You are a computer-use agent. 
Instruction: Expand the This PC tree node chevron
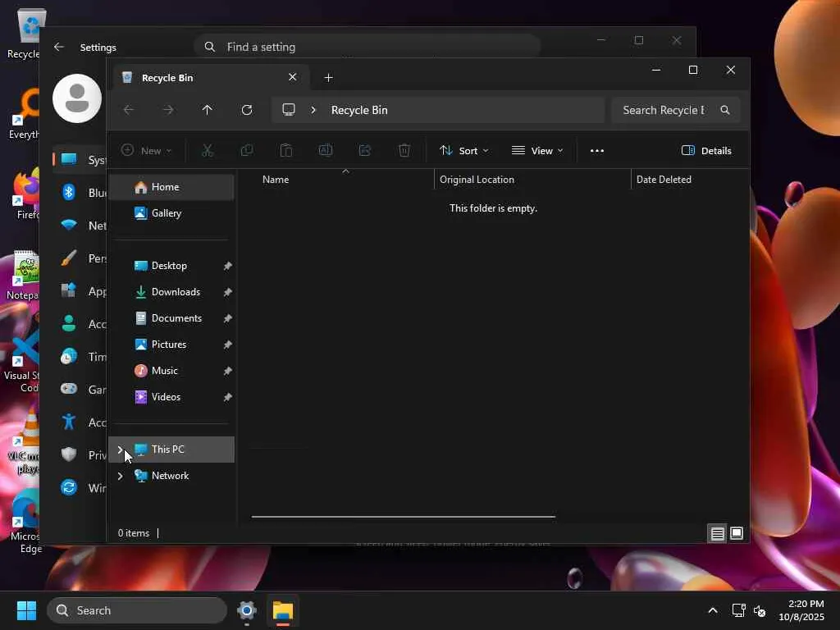120,450
